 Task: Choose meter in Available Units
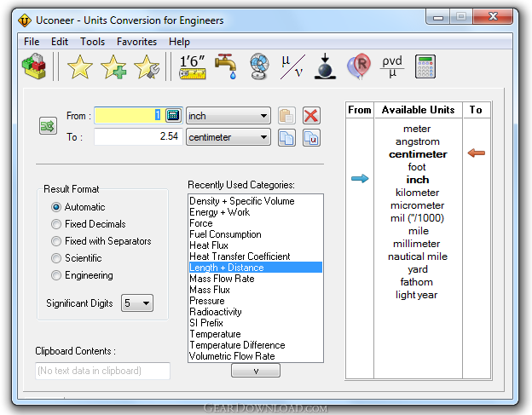pos(417,129)
